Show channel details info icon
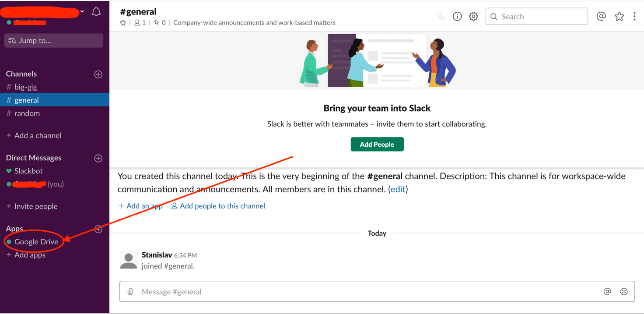This screenshot has height=314, width=644. tap(457, 17)
